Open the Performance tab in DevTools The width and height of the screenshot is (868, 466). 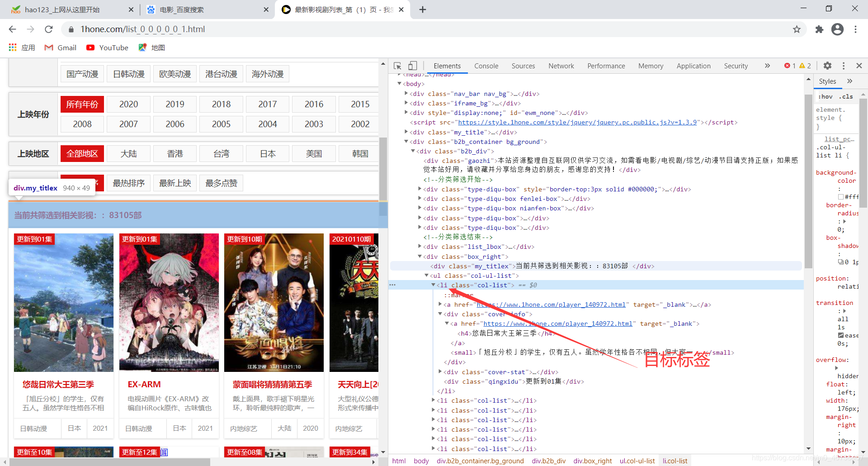pyautogui.click(x=606, y=66)
